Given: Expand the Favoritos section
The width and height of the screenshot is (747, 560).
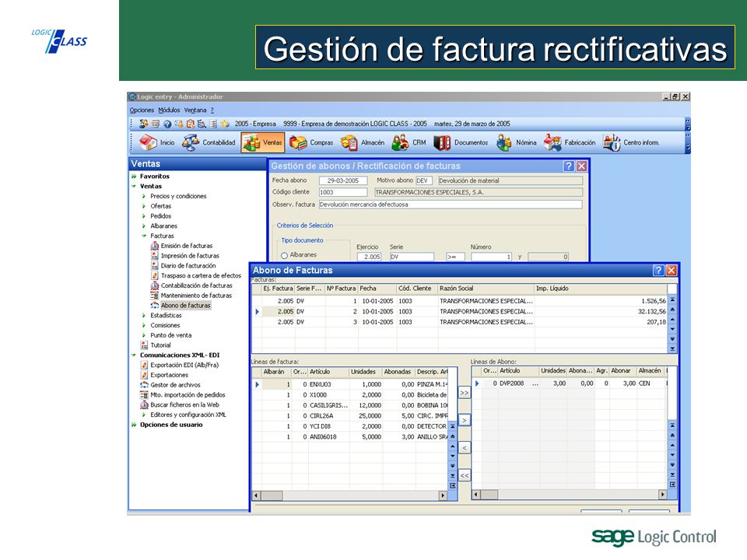Looking at the screenshot, I should 134,177.
